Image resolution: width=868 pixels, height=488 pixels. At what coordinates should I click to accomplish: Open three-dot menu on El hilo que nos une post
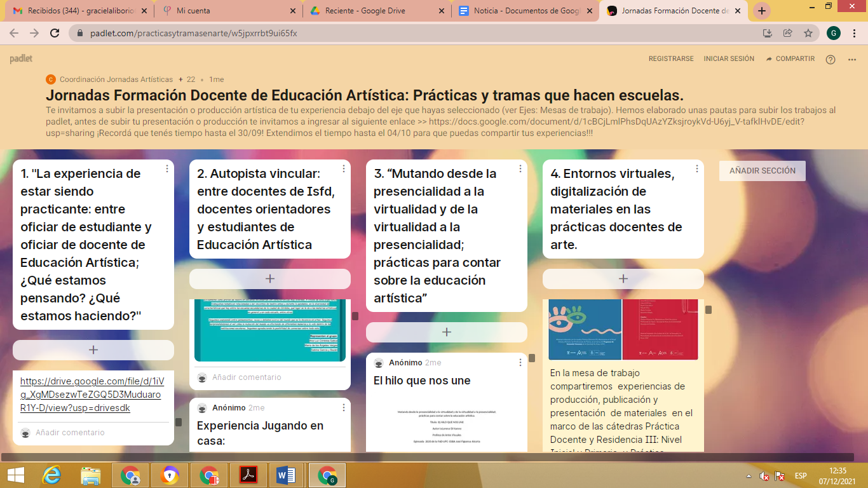[520, 362]
